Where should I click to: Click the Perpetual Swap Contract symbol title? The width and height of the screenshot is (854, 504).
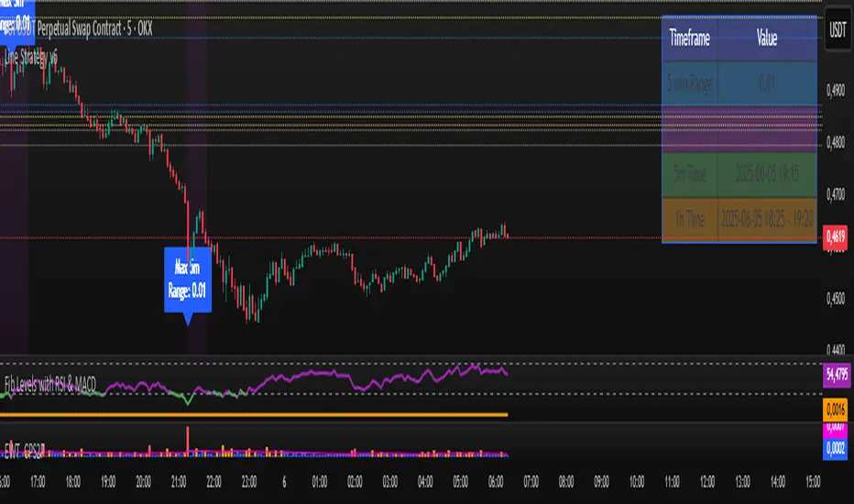[x=78, y=28]
